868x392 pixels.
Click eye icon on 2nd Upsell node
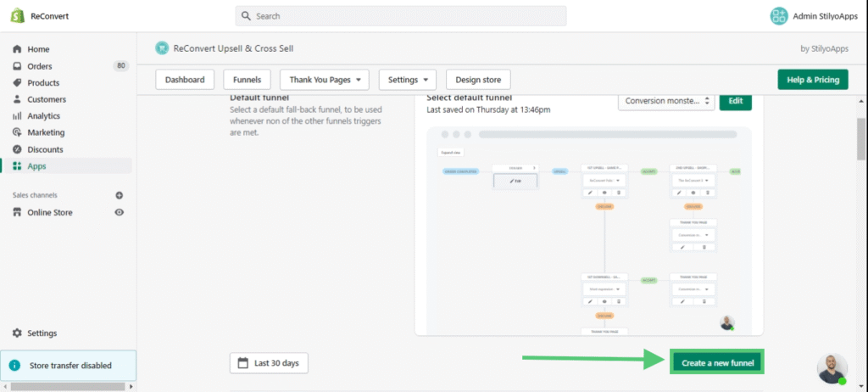pos(693,193)
